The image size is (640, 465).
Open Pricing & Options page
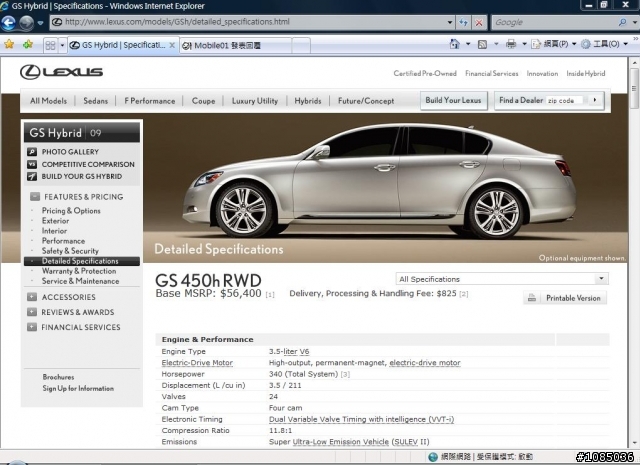(71, 211)
